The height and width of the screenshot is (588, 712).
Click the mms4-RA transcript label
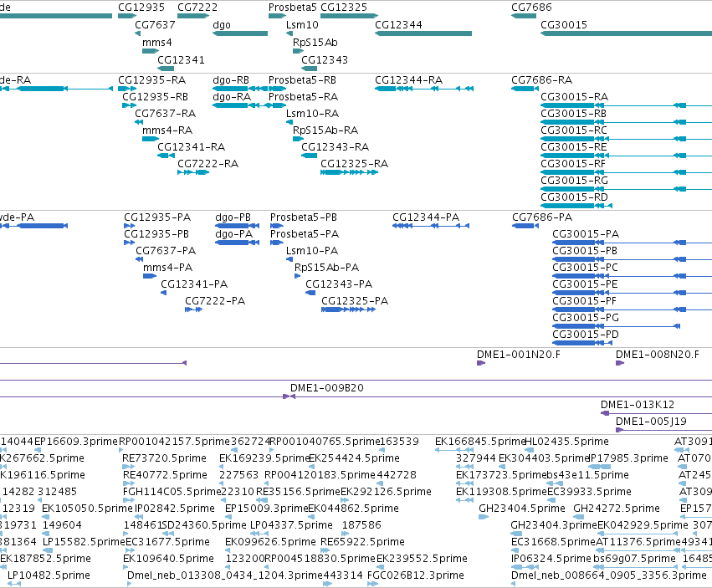point(167,130)
